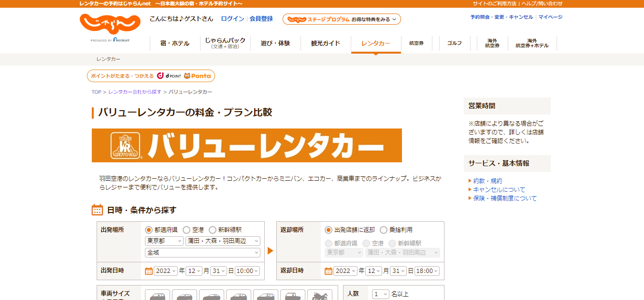Switch to the 宿・ホテル tab
The image size is (644, 300).
[x=175, y=43]
